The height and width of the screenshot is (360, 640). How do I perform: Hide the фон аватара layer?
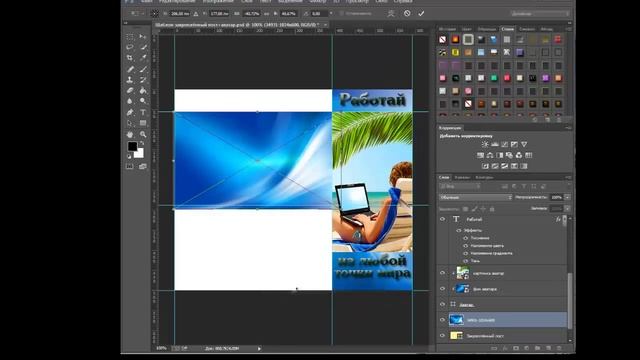(442, 289)
